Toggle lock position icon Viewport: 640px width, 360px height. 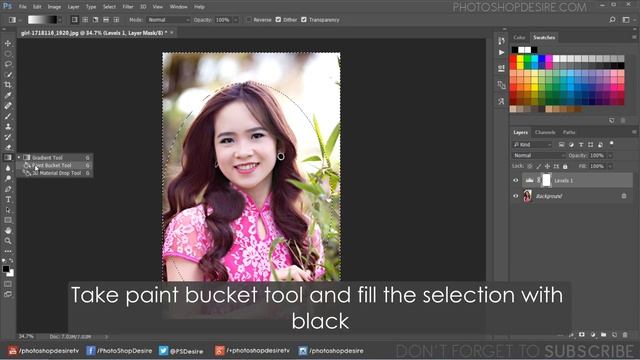[x=547, y=167]
